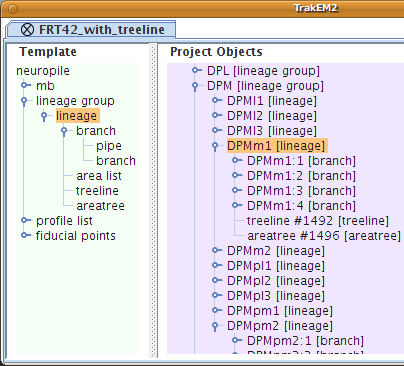This screenshot has height=366, width=404.
Task: Expand the DPMl2 lineage node
Action: pyautogui.click(x=216, y=115)
